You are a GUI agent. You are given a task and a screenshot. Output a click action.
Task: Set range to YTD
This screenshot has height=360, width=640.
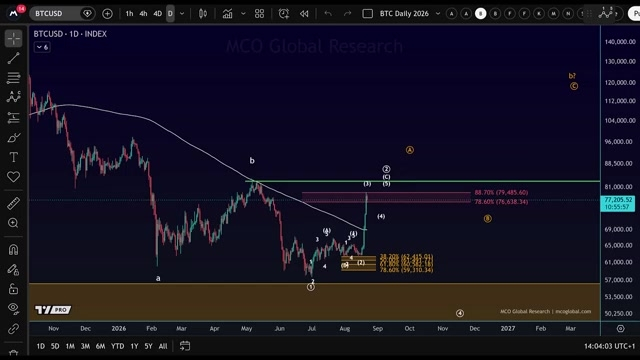coord(118,346)
